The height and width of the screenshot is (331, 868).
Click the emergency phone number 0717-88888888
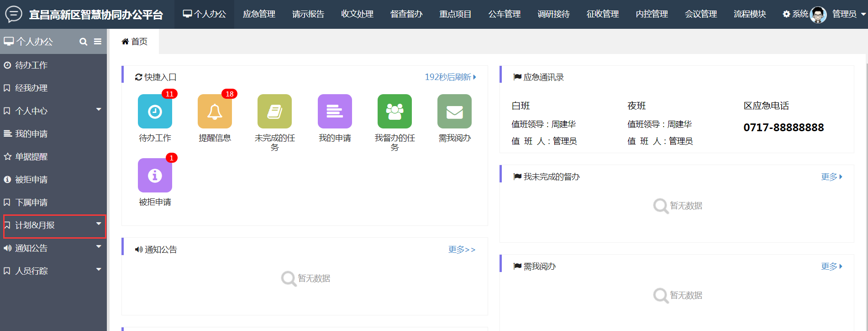pos(784,128)
